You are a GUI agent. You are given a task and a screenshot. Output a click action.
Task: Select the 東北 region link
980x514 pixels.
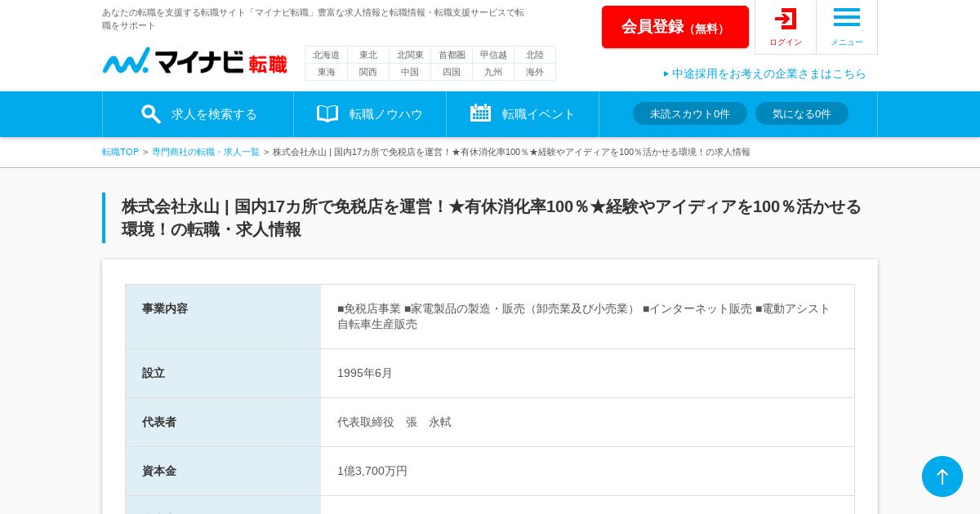[x=368, y=55]
